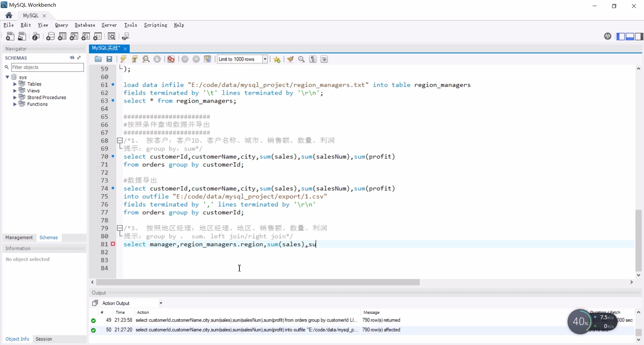Save the script to file
Screen dimensions: 644x345
coord(109,59)
